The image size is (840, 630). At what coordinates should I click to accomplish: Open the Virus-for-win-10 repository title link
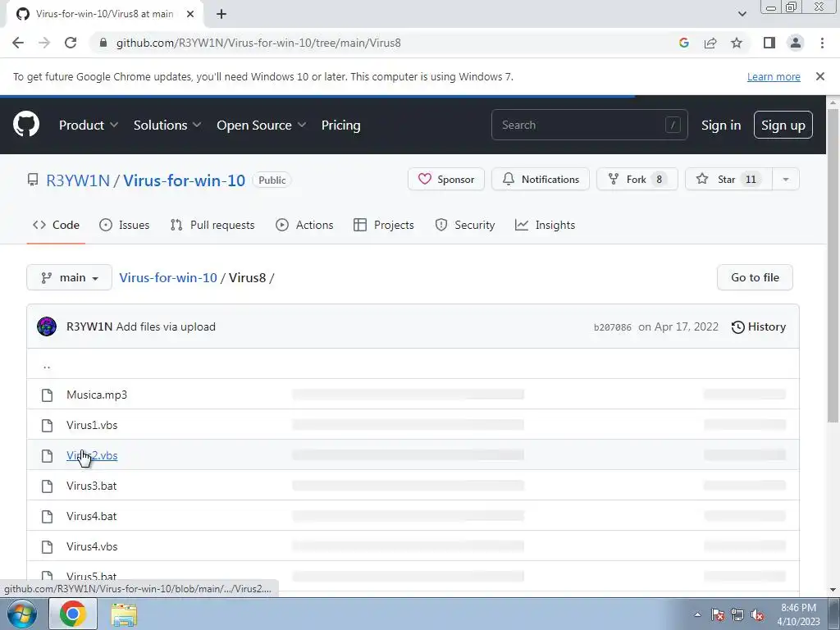click(x=185, y=180)
